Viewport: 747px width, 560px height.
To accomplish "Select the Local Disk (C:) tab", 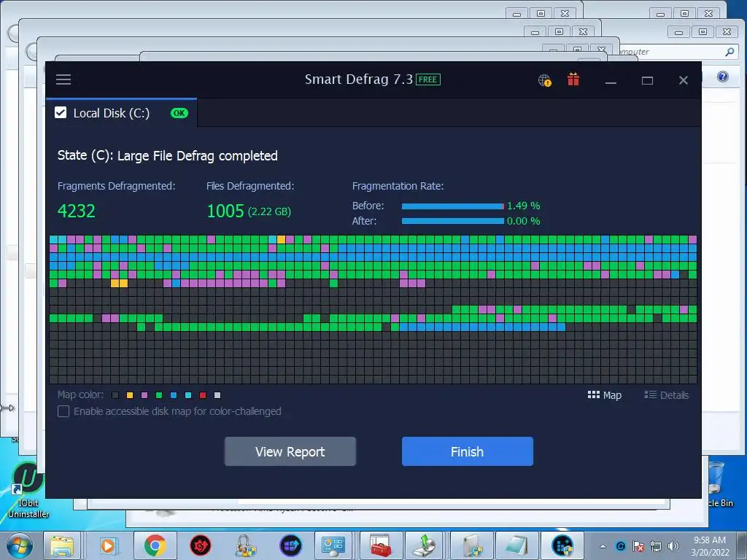I will pos(122,113).
